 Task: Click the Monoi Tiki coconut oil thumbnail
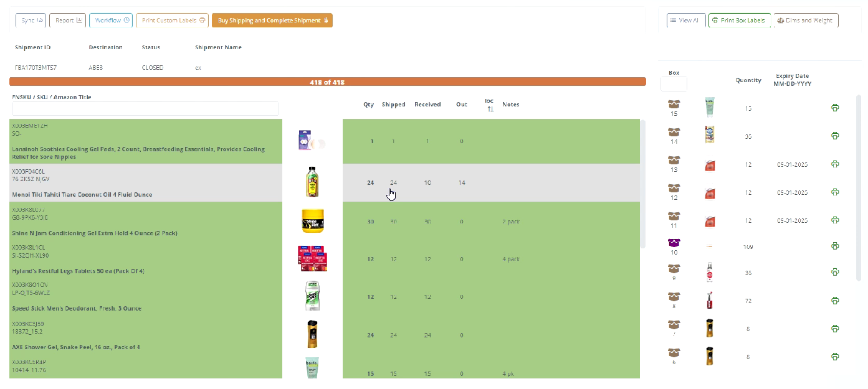pyautogui.click(x=312, y=182)
